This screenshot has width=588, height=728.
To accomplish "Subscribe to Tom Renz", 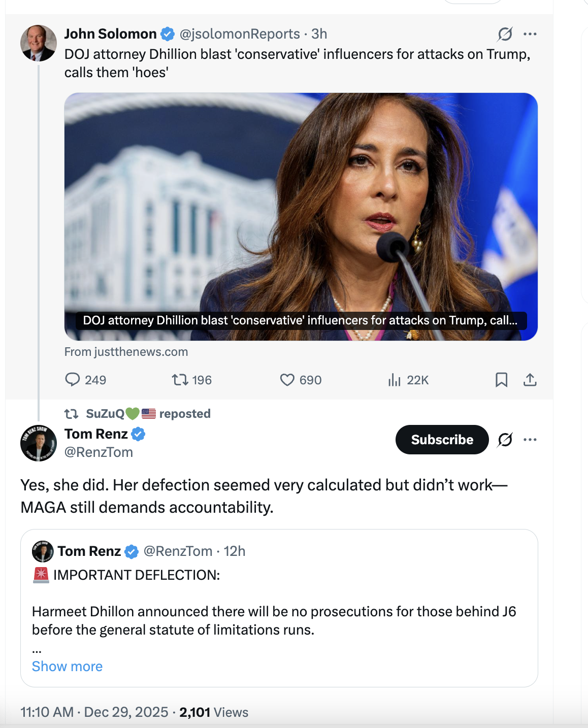I will point(442,440).
